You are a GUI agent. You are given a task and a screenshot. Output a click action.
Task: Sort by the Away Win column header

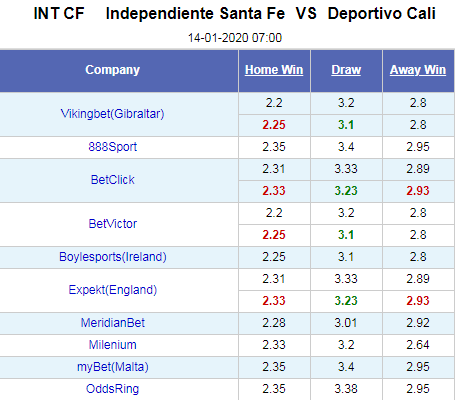418,70
